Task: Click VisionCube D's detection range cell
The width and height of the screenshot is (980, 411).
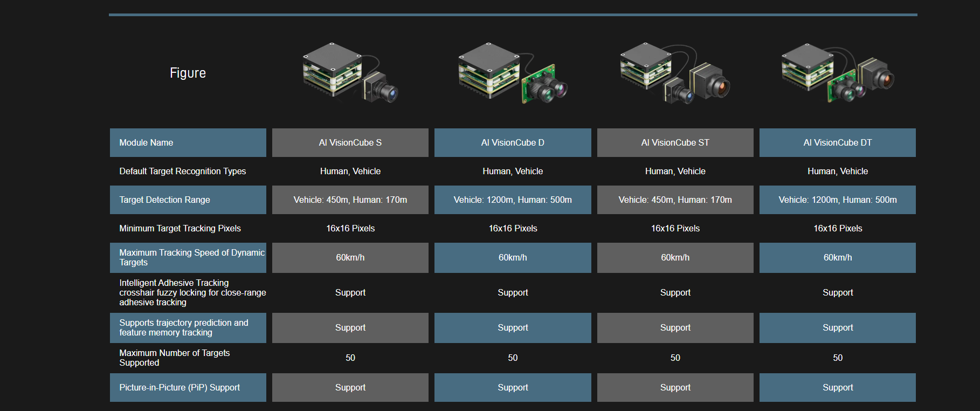Action: [x=512, y=200]
